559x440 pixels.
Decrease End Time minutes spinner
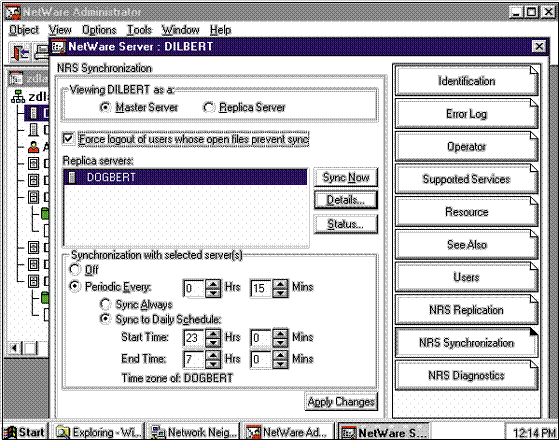(x=281, y=364)
